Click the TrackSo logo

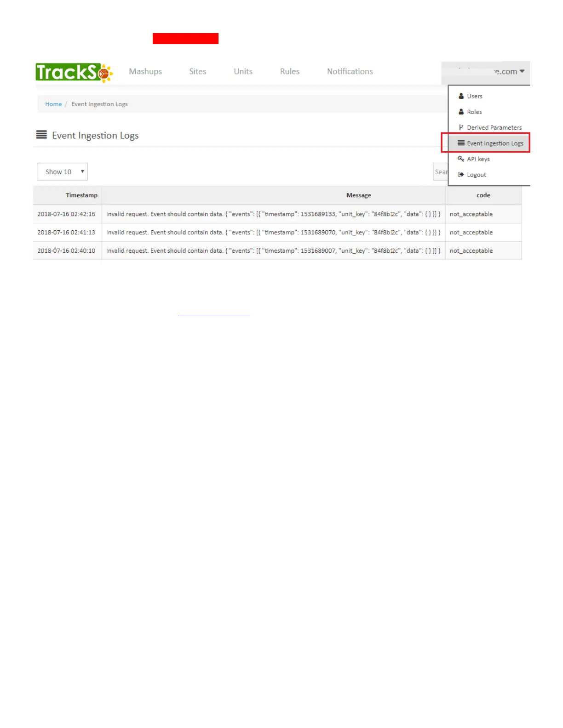pos(74,73)
